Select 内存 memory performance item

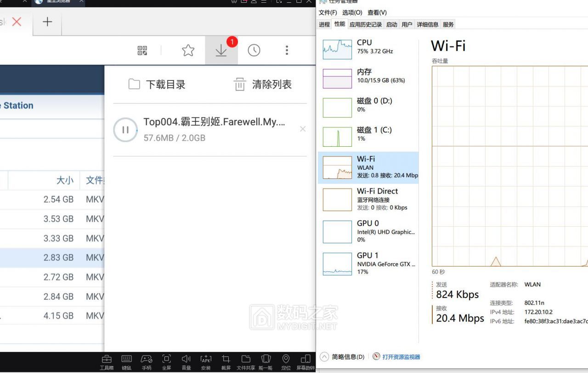[x=368, y=78]
